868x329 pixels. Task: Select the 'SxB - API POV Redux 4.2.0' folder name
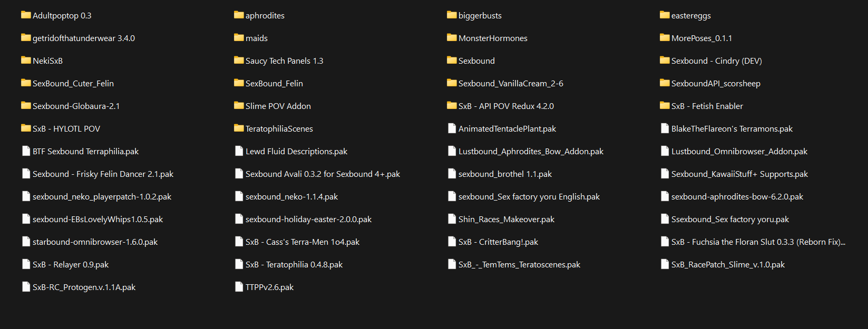506,106
